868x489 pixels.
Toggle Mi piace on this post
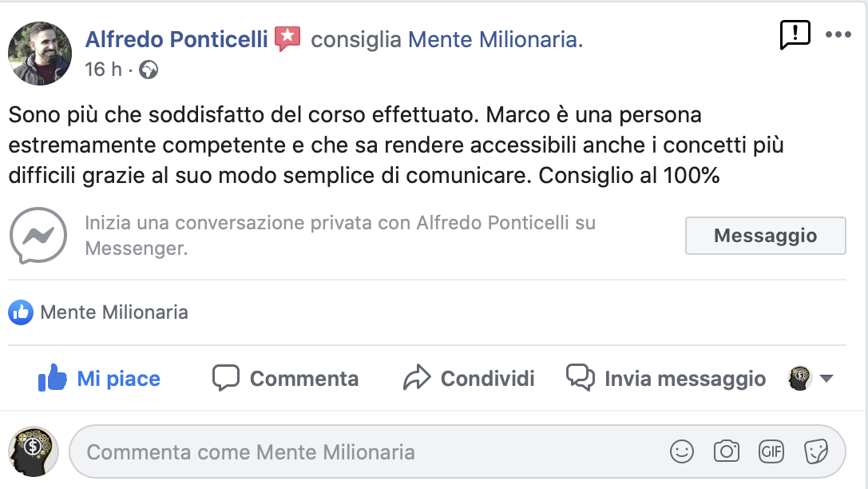100,378
